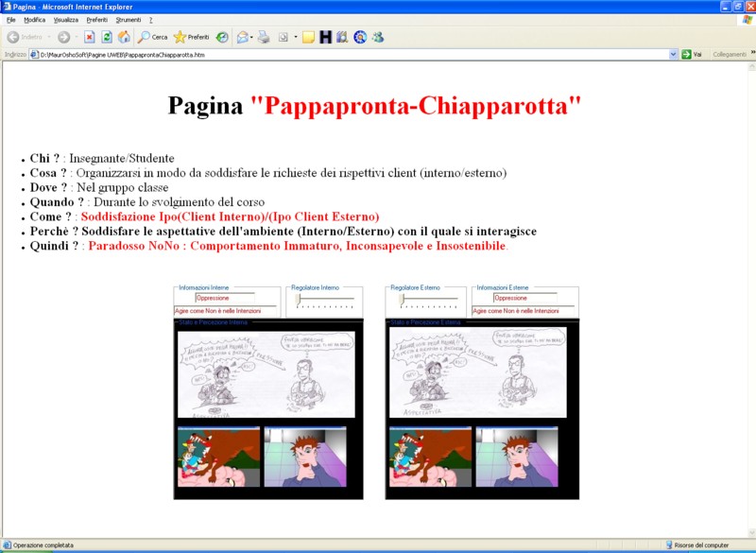Click the pencil cartoon in Stato e Percezione Esterna
Image resolution: width=756 pixels, height=553 pixels.
pos(478,372)
